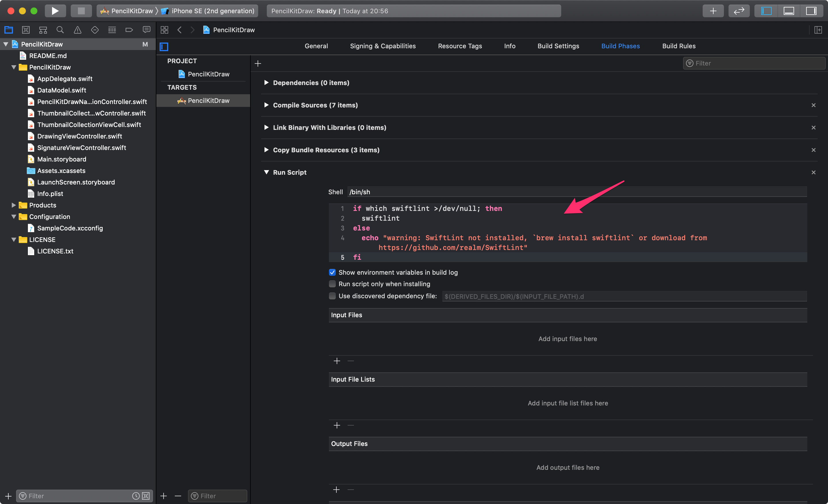
Task: Uncheck Show environment variables in build log
Action: 332,272
